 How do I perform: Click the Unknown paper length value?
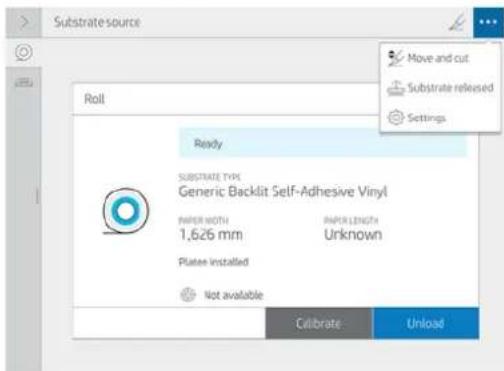(353, 234)
